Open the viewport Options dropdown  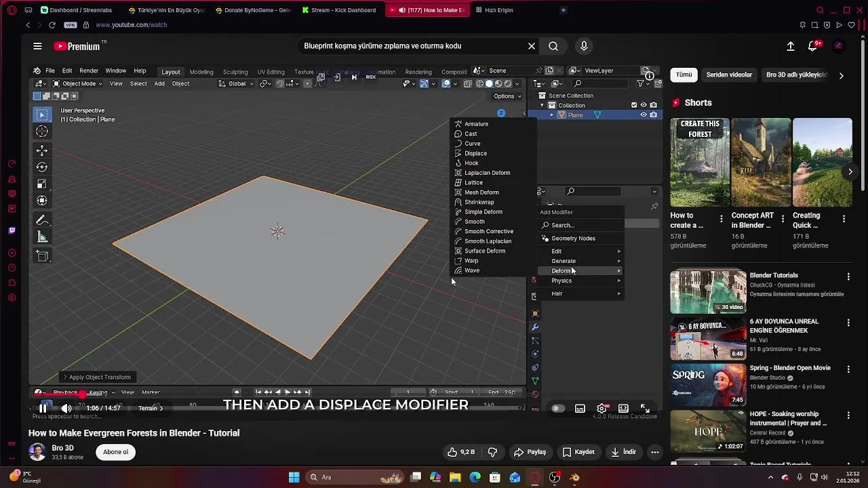coord(507,96)
